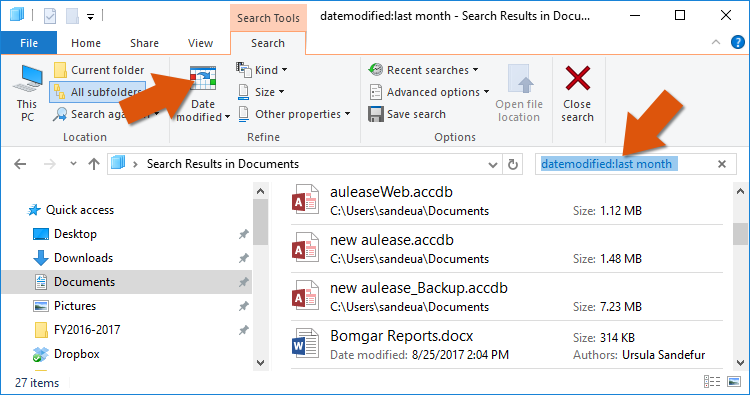Click the pin icon next to Pictures
Screen dimensions: 750x395
[243, 306]
